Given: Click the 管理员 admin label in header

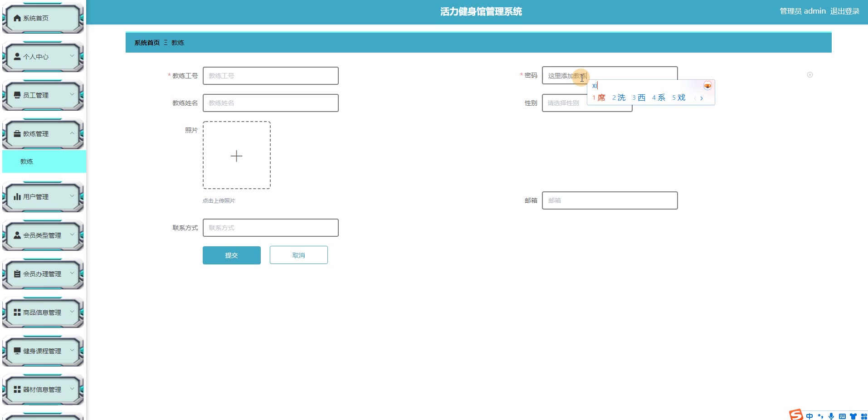Looking at the screenshot, I should [x=803, y=11].
